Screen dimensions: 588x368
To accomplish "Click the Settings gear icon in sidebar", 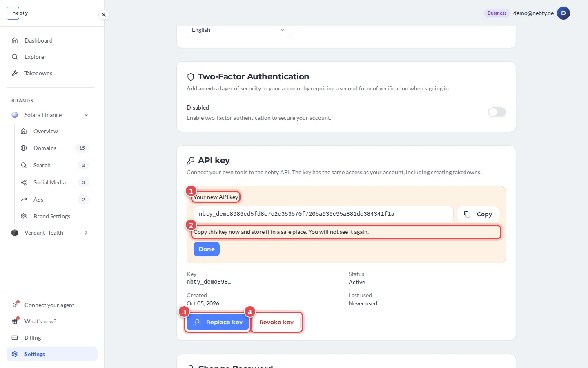I will point(15,354).
